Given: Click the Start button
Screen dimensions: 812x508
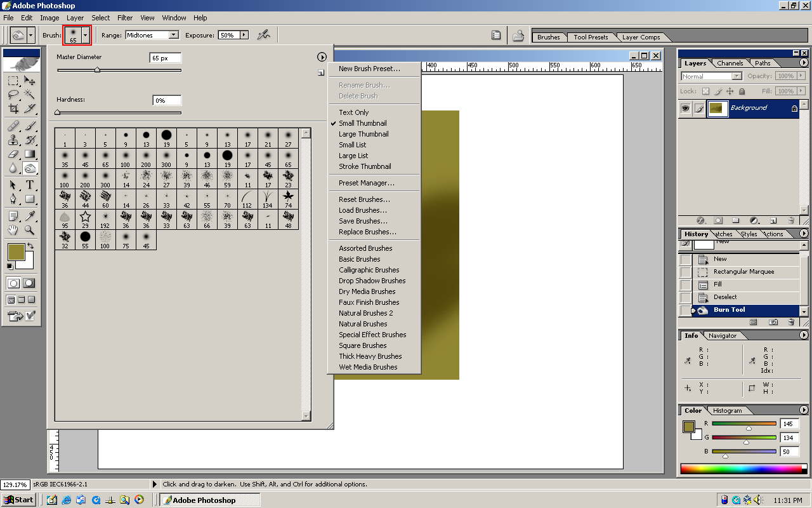Looking at the screenshot, I should (18, 500).
